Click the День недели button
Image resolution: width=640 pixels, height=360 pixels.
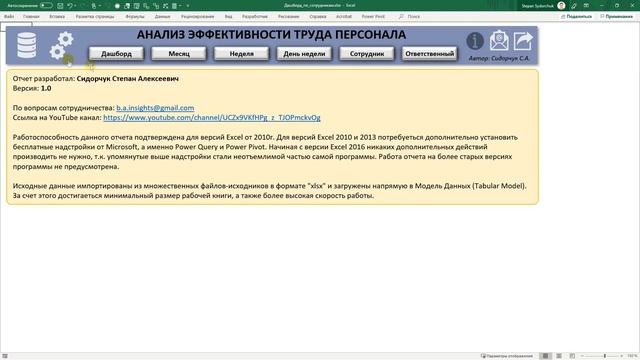304,53
